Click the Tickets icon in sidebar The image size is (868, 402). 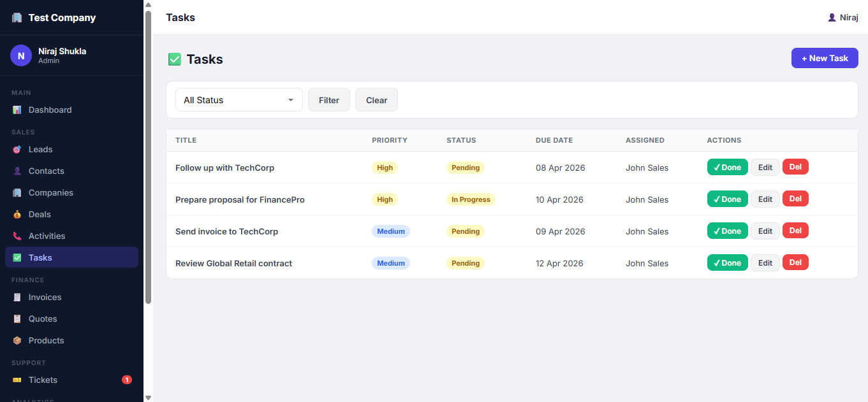coord(17,380)
